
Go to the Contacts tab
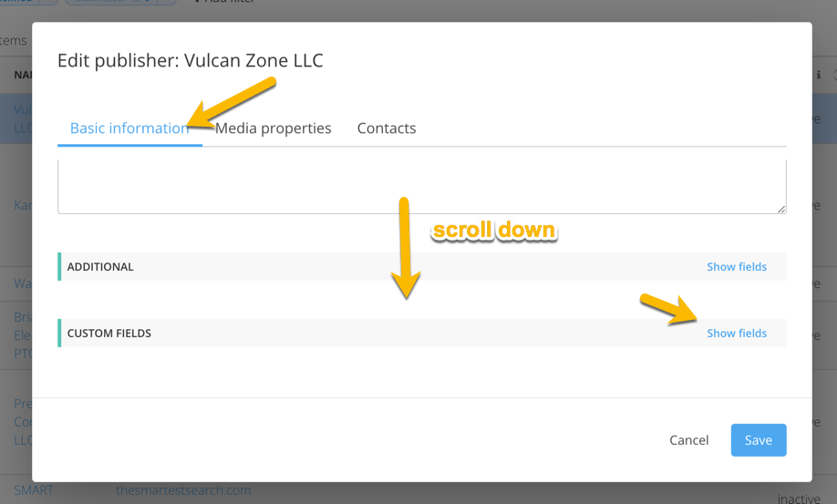point(387,129)
